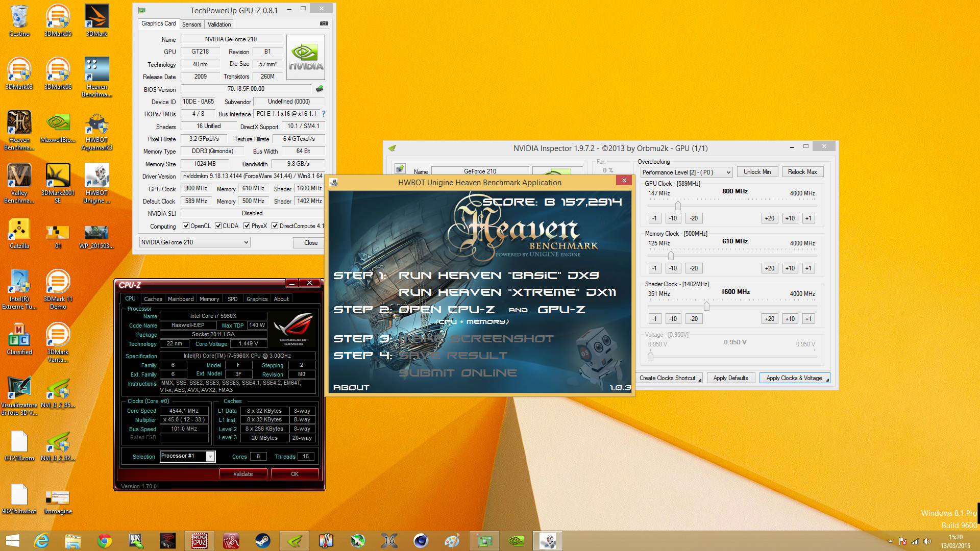Open the Performance Level [2] - (P0) dropdown
Image resolution: width=980 pixels, height=551 pixels.
click(687, 172)
